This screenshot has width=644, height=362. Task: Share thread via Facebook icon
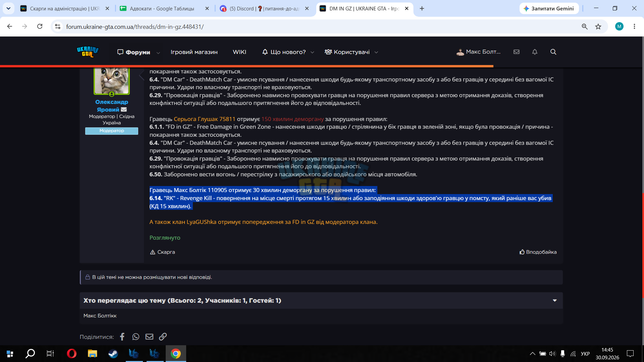[x=122, y=337]
